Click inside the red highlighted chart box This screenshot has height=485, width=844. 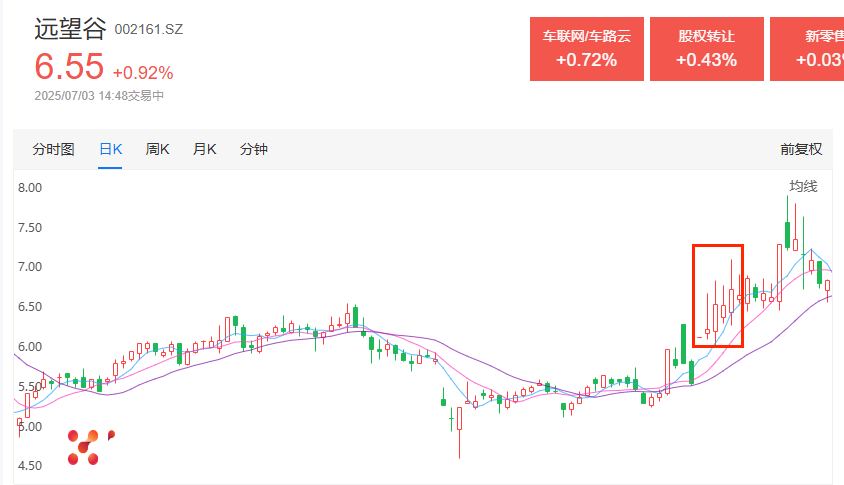point(718,296)
